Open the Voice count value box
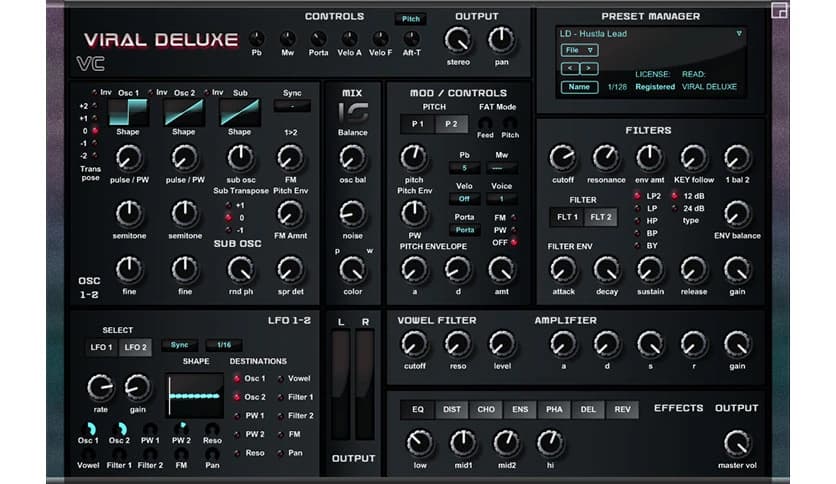This screenshot has height=484, width=836. tap(502, 199)
